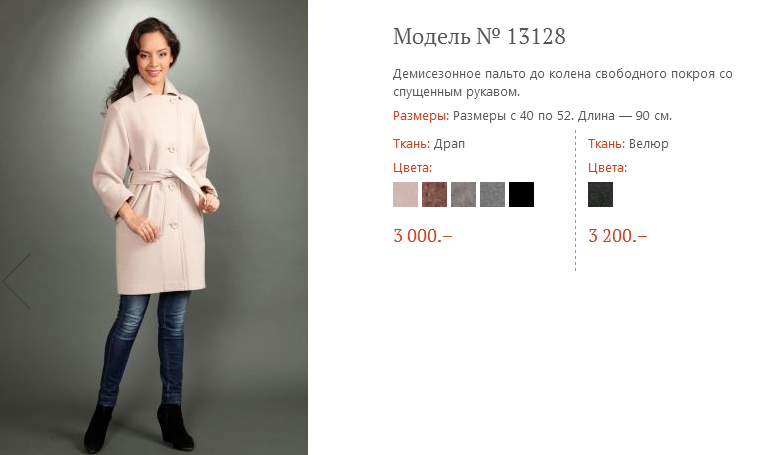Click the Модель № 13128 title

[x=479, y=37]
